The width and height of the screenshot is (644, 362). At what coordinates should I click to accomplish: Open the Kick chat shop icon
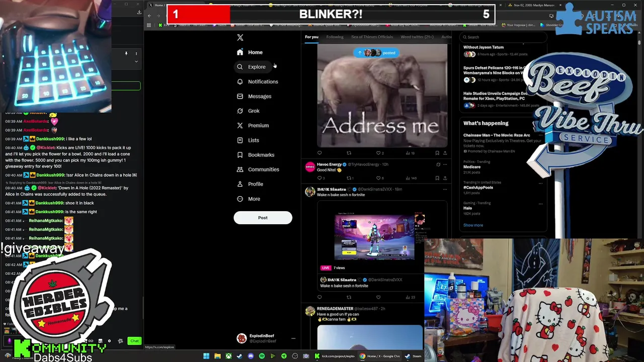pyautogui.click(x=100, y=341)
